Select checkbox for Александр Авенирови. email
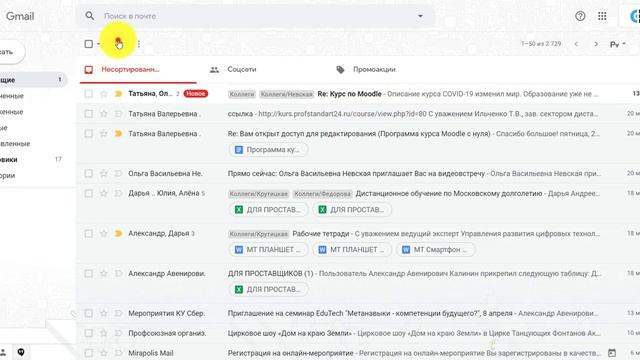The height and width of the screenshot is (360, 640). (89, 273)
